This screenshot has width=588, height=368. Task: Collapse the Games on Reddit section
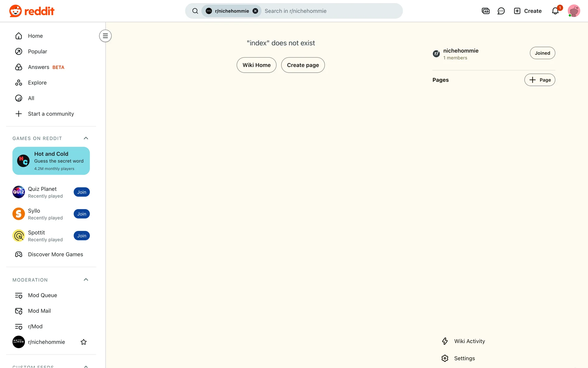(x=86, y=138)
